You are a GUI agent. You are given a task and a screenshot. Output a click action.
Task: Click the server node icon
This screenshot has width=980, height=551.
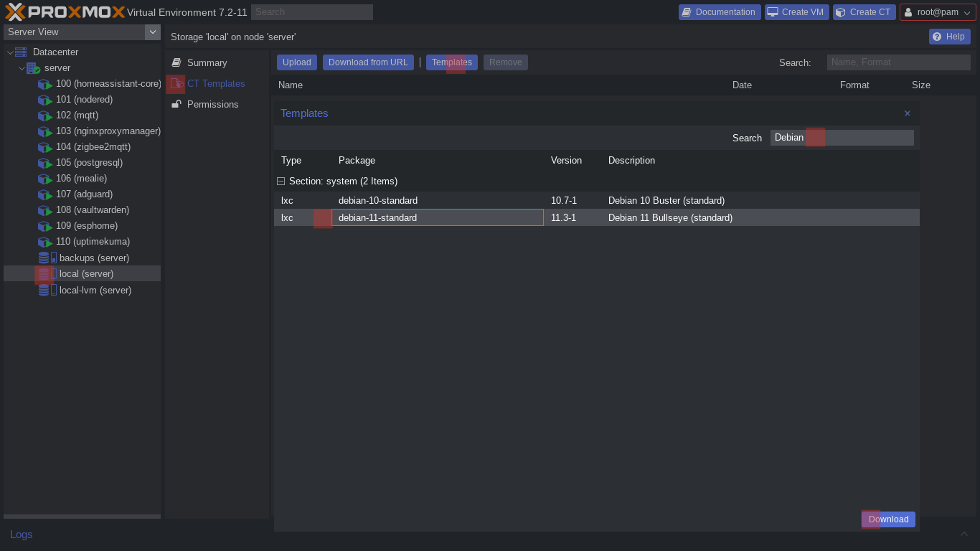click(33, 68)
